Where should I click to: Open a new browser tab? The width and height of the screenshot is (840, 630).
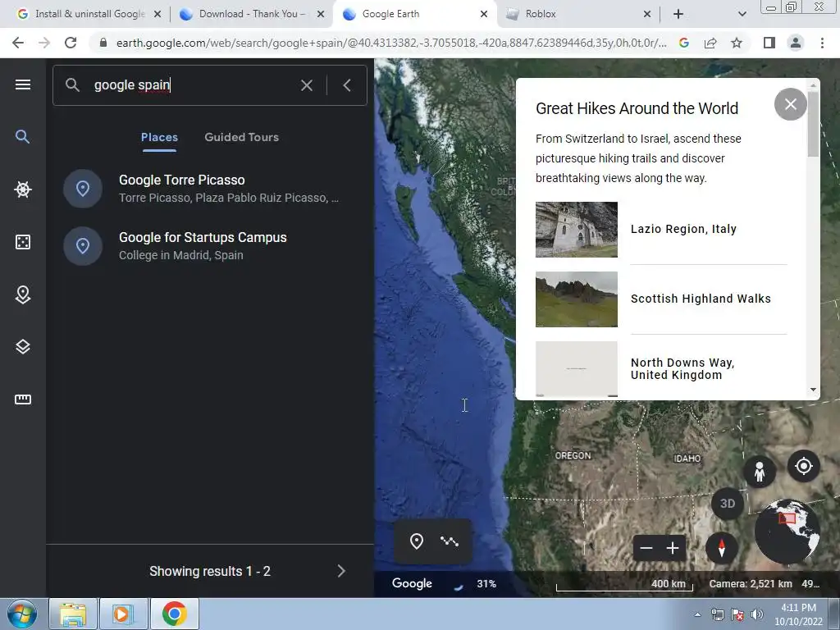pos(678,14)
